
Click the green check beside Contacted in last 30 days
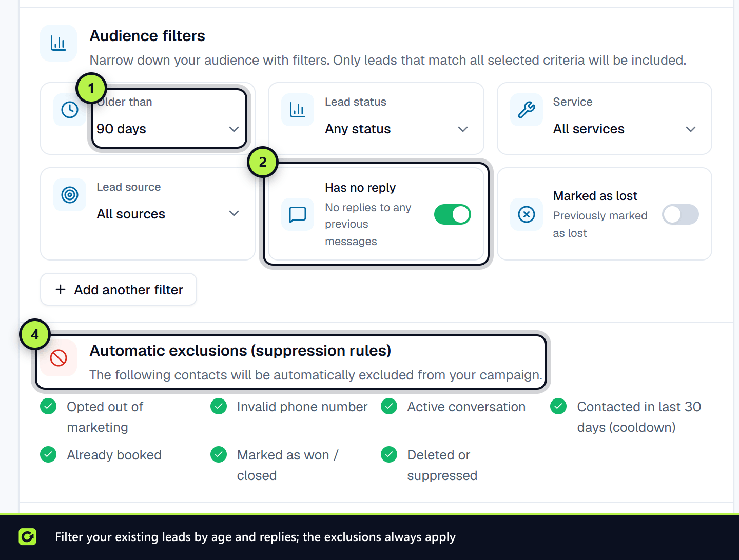558,407
